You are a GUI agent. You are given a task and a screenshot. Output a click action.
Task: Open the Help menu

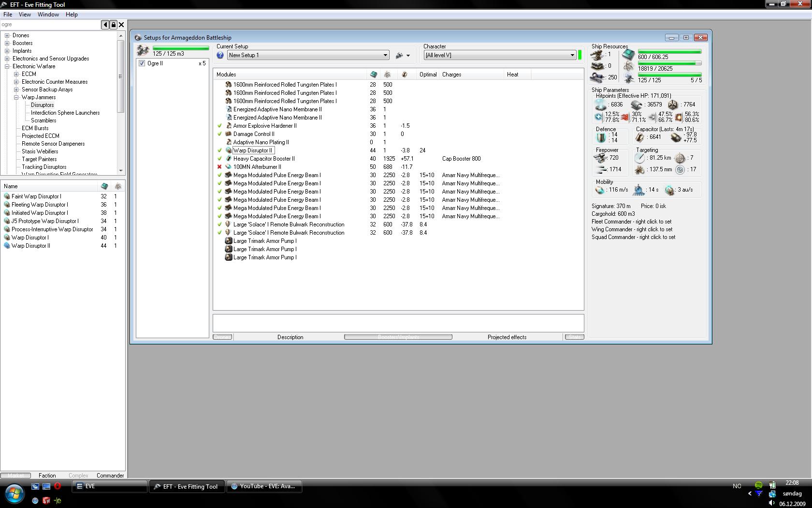(72, 15)
